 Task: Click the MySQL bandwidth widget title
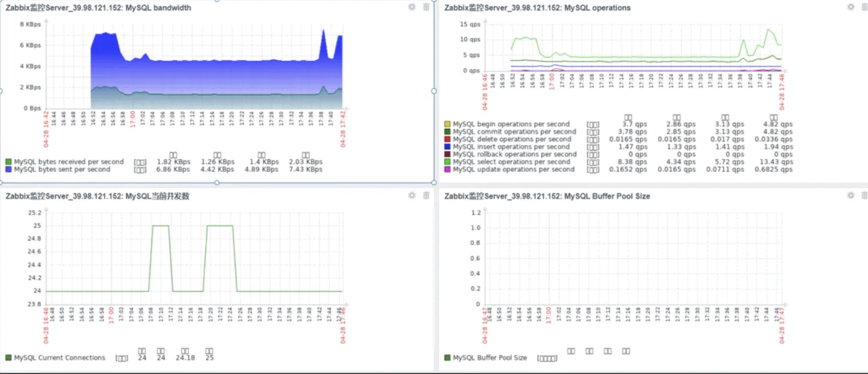pyautogui.click(x=98, y=8)
